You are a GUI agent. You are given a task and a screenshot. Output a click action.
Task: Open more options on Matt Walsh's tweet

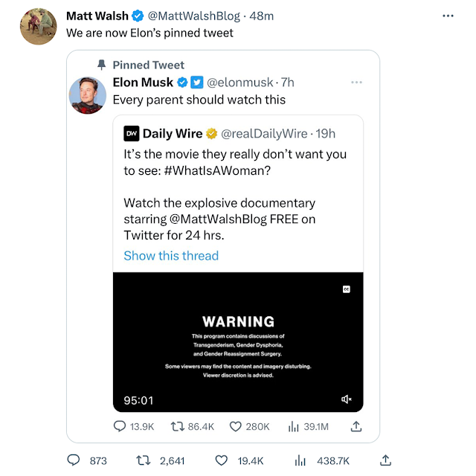448,16
